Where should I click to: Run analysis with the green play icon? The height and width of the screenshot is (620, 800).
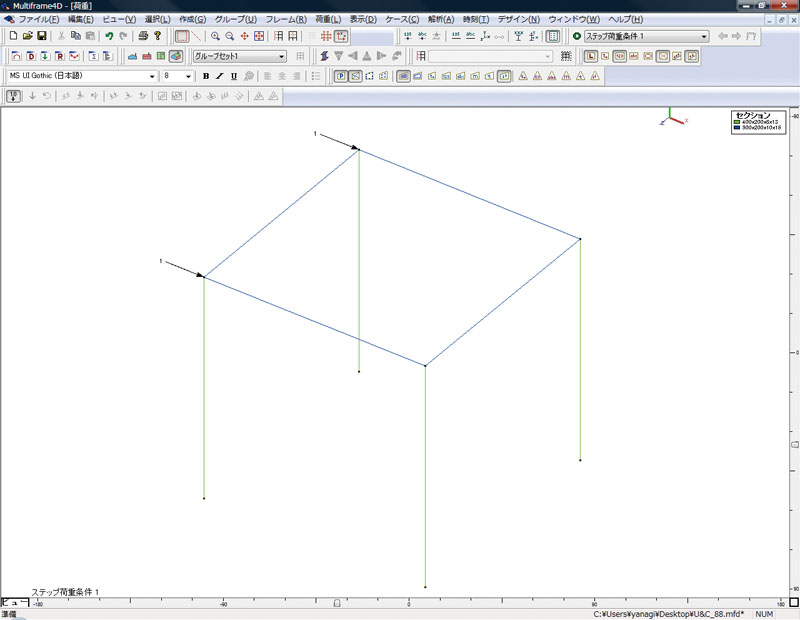coord(577,36)
